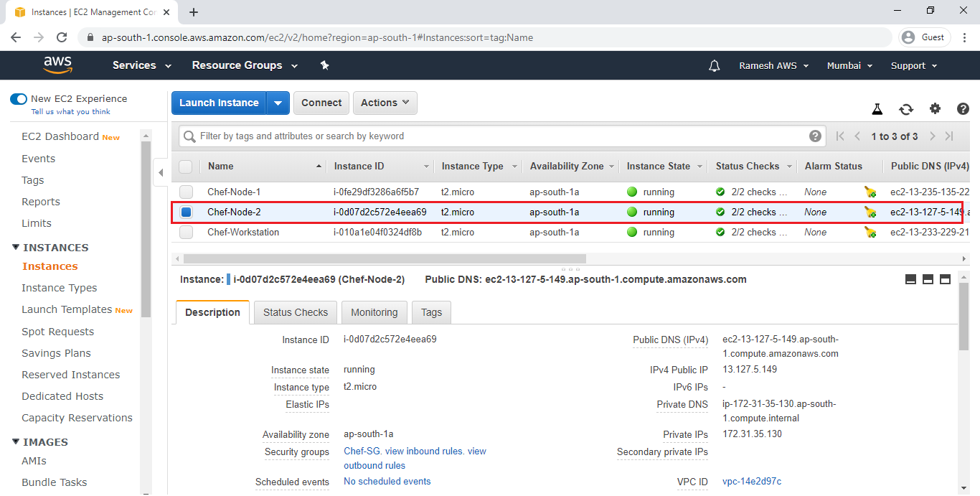
Task: Toggle New EC2 Experience switch
Action: point(19,99)
